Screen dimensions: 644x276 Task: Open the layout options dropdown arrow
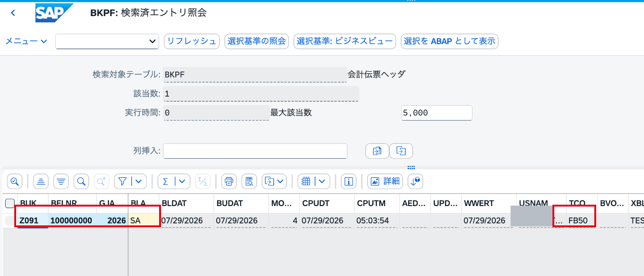(x=323, y=181)
